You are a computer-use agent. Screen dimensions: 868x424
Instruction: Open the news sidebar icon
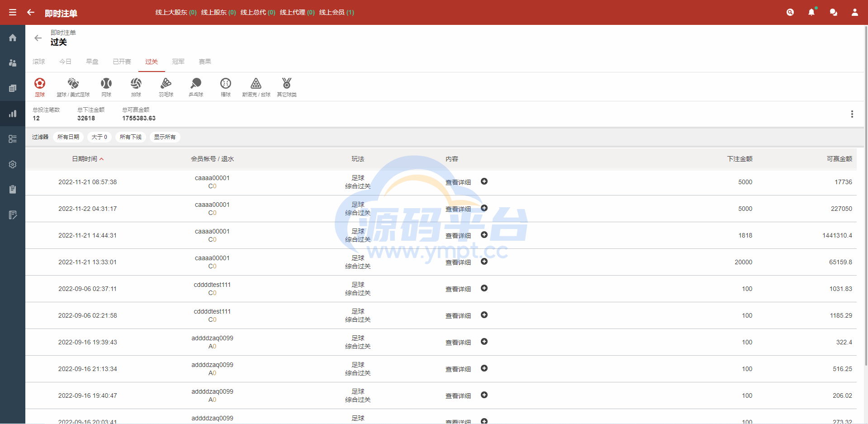click(13, 88)
